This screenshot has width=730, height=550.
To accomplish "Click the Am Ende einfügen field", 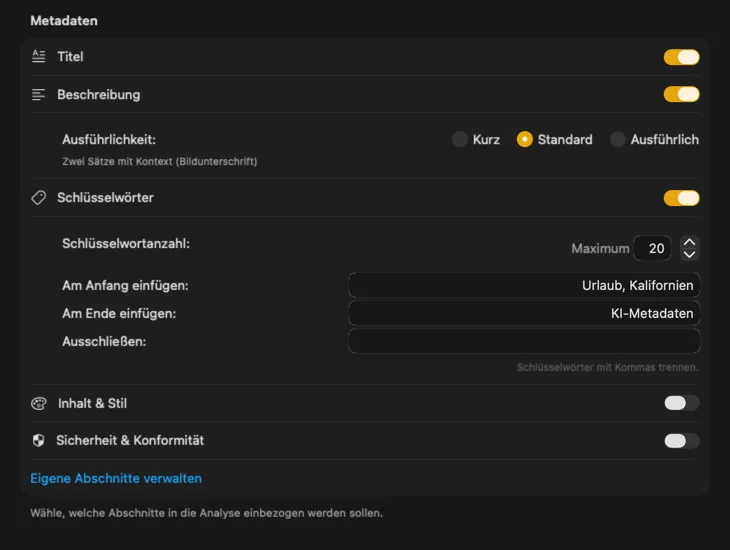I will [x=524, y=314].
